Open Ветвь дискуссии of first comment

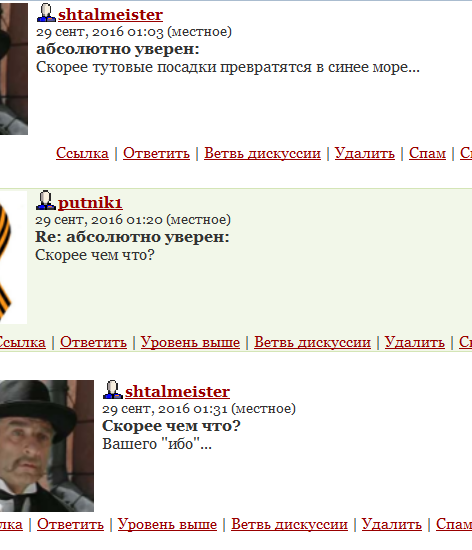[262, 153]
